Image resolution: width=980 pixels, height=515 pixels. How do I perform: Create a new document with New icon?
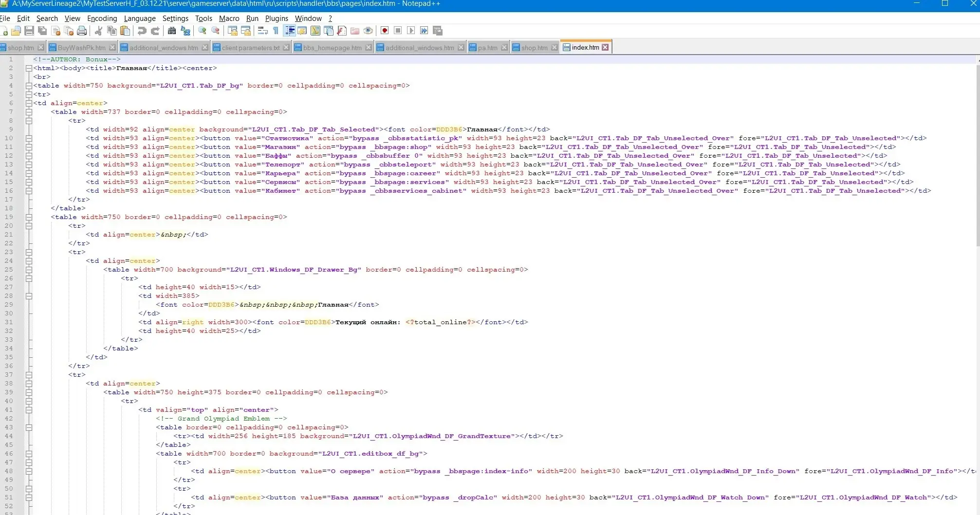pos(4,31)
